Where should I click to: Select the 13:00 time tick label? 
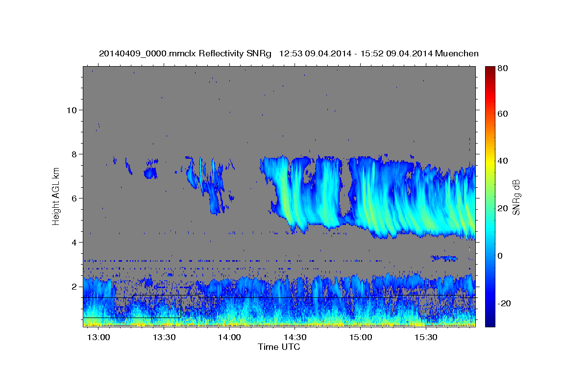coord(98,337)
